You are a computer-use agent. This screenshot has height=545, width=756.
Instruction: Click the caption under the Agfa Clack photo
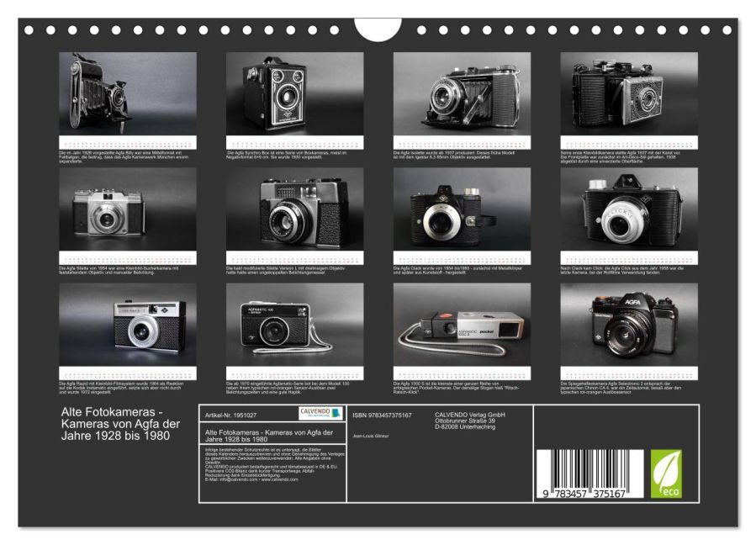pyautogui.click(x=458, y=271)
